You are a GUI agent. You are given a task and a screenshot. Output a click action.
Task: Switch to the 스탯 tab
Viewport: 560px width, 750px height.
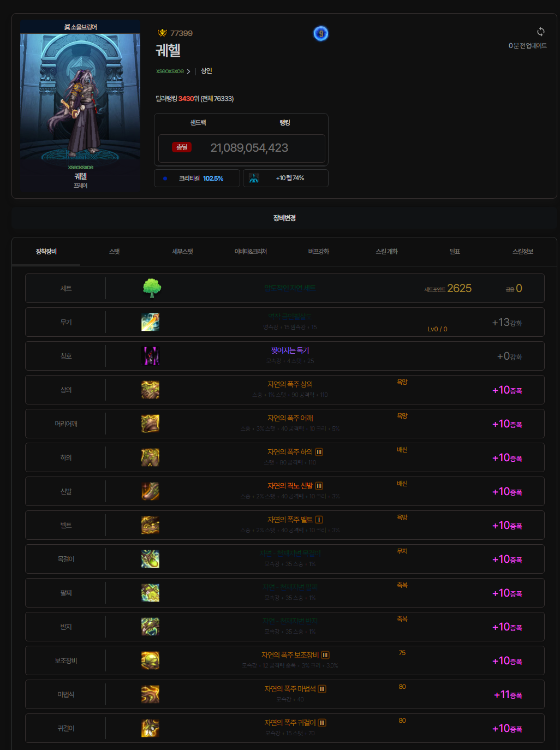(114, 252)
